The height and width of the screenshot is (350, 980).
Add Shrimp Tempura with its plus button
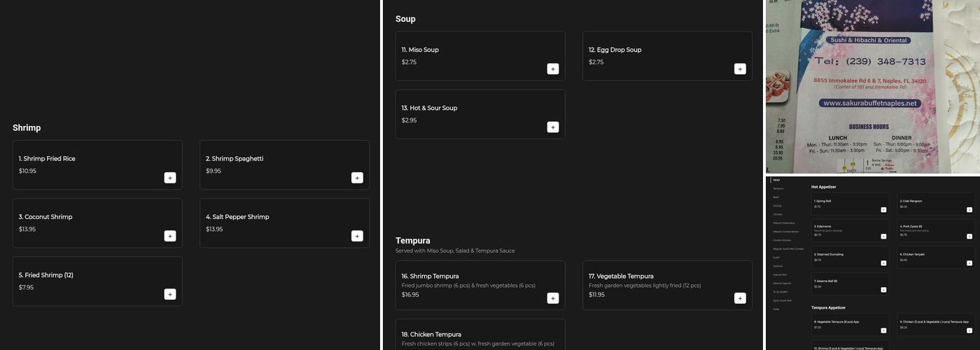[553, 298]
